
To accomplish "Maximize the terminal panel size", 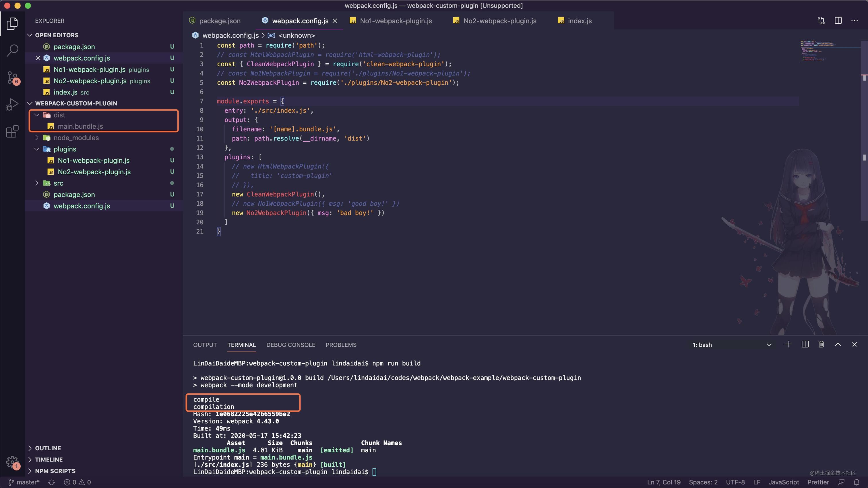I will (x=838, y=344).
